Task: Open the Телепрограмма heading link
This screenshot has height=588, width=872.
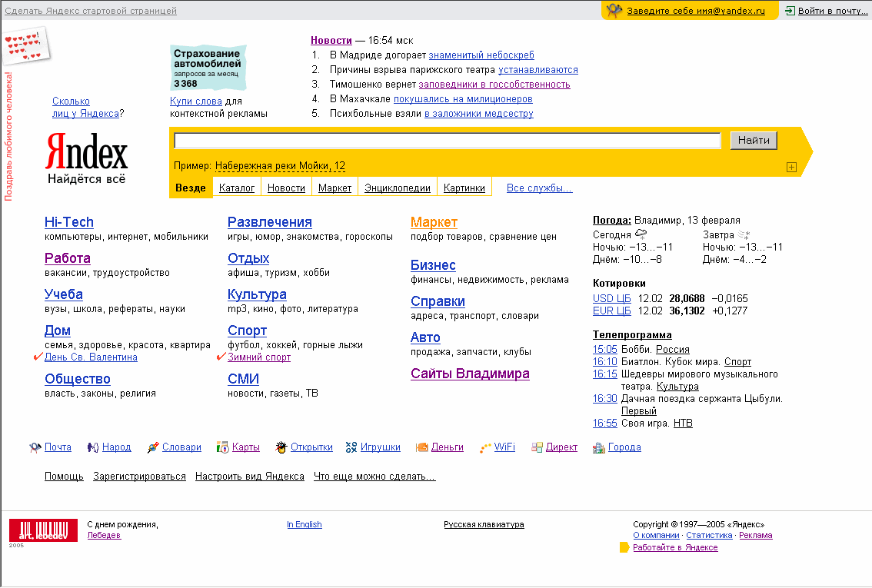Action: point(632,334)
